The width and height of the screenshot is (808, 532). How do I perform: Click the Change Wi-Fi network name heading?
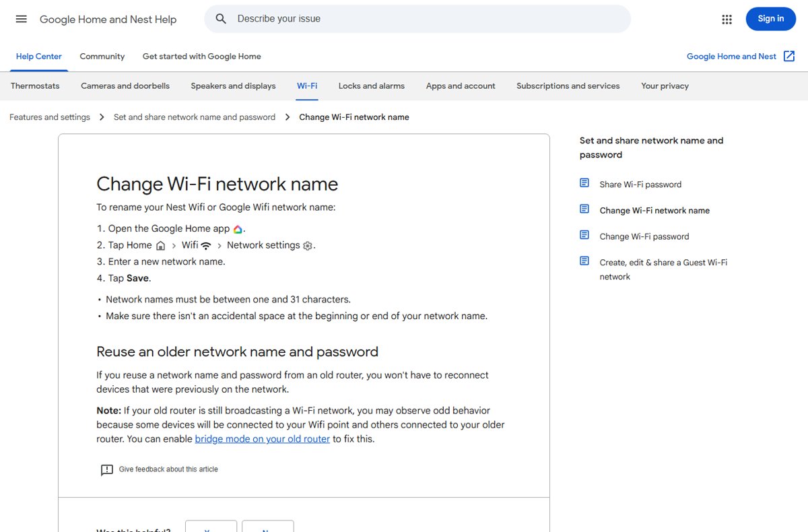coord(217,184)
